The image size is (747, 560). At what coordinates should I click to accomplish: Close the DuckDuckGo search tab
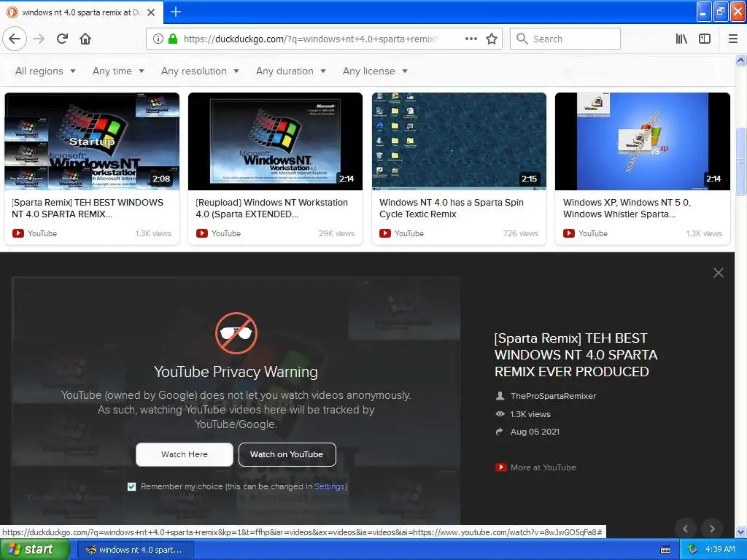click(151, 12)
